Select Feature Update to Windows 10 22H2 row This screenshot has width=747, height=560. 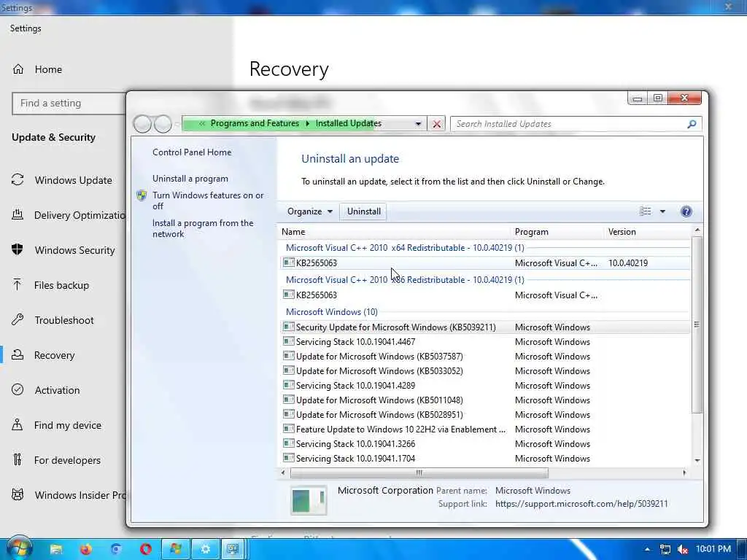[x=485, y=429]
